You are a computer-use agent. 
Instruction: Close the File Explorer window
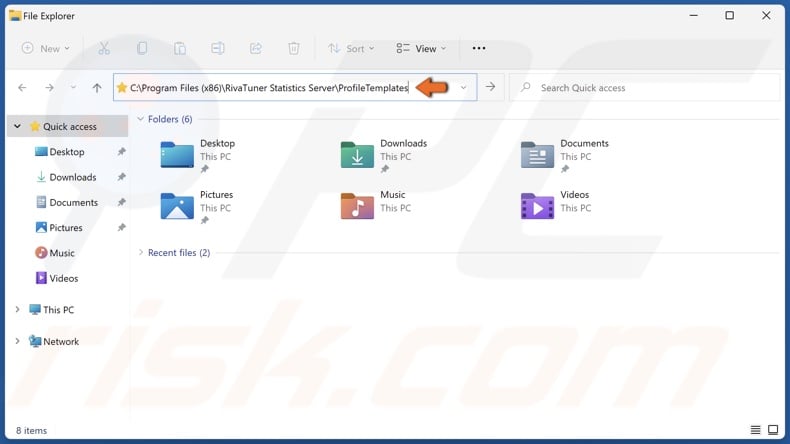pos(766,16)
